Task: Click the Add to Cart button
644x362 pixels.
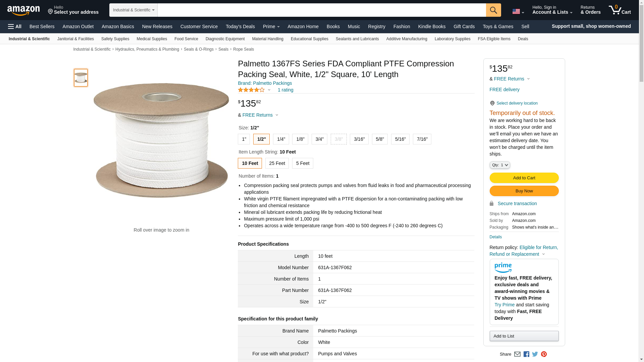Action: pos(524,178)
